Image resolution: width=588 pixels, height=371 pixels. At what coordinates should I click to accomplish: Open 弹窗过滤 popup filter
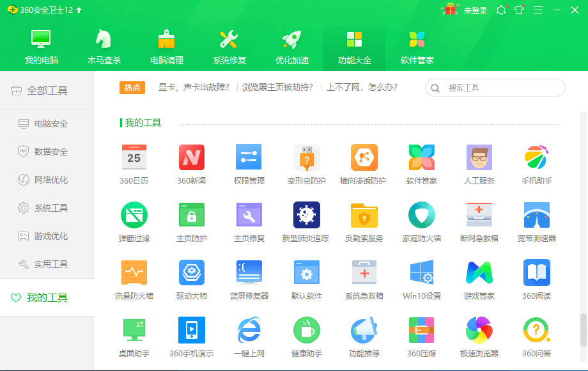tap(134, 222)
